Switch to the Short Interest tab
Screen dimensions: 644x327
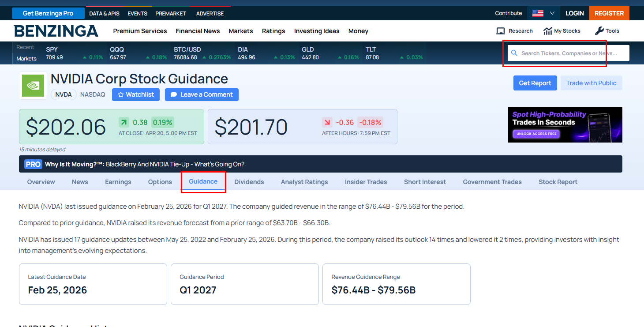pos(425,182)
